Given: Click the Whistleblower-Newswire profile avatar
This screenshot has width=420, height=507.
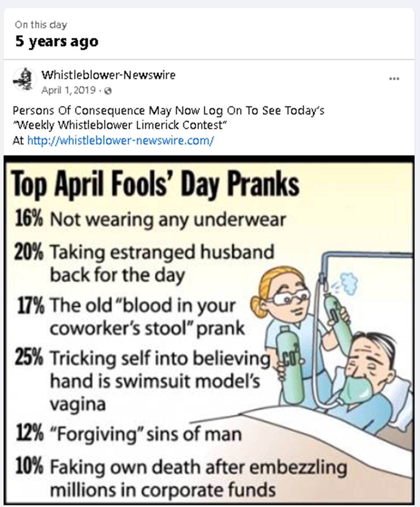Looking at the screenshot, I should click(24, 79).
